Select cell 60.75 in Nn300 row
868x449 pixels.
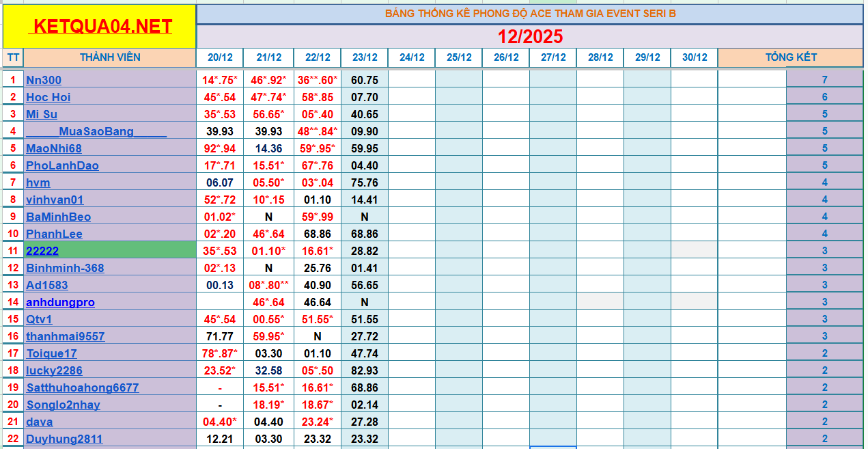[x=365, y=80]
